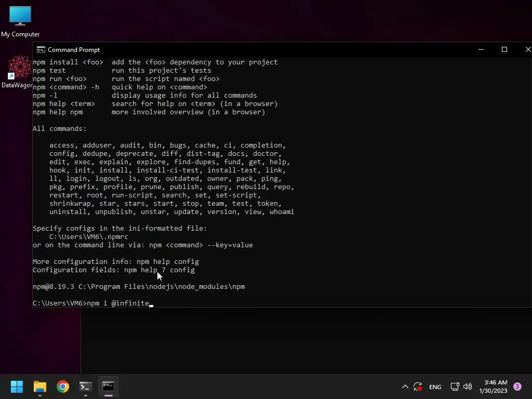
Task: Show hidden system tray icons
Action: click(405, 387)
